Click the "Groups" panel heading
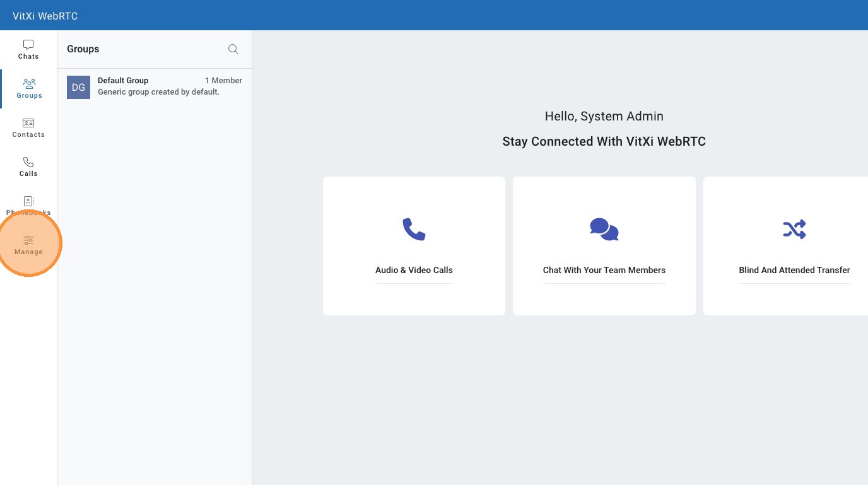Viewport: 868px width, 485px height. (x=83, y=49)
